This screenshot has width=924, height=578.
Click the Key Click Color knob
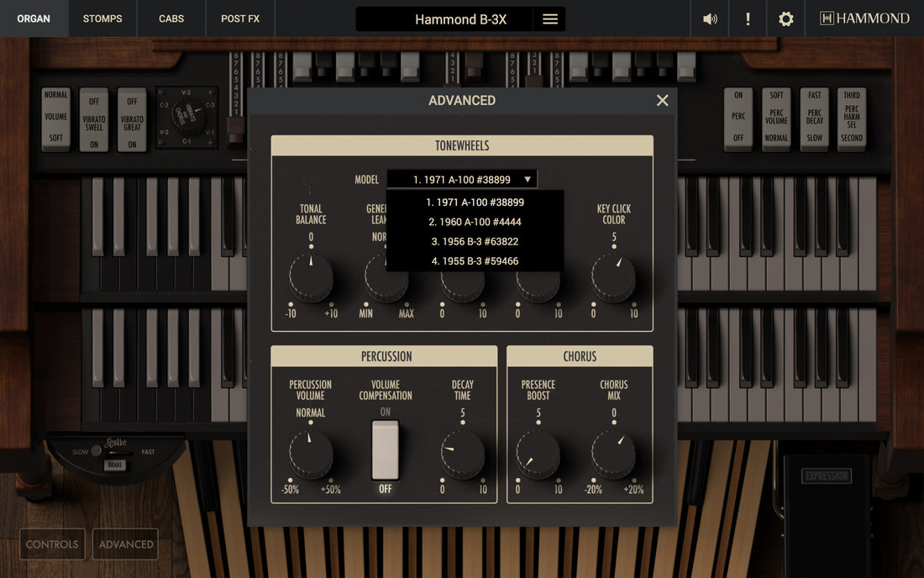click(613, 277)
